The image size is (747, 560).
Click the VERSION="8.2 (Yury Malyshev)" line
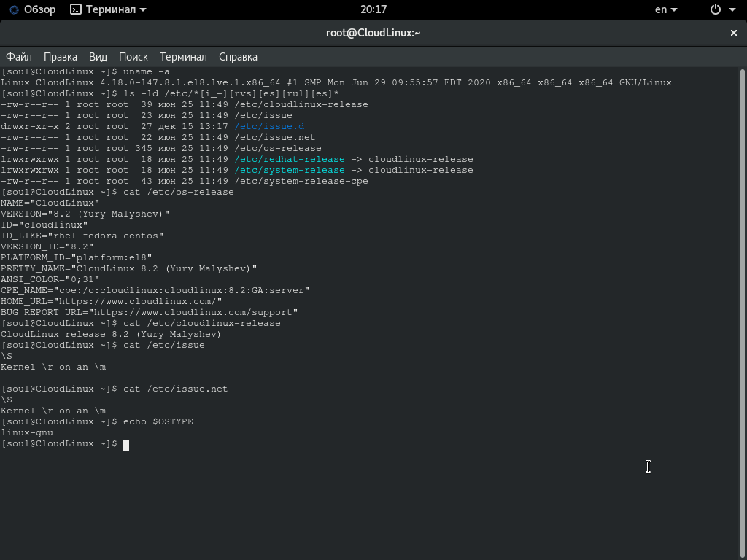point(85,214)
